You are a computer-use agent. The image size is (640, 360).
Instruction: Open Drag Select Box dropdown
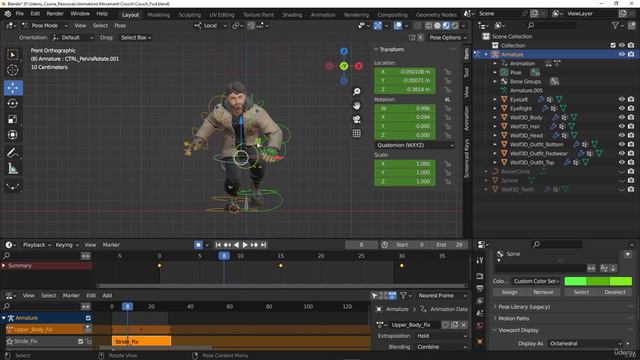pos(136,38)
